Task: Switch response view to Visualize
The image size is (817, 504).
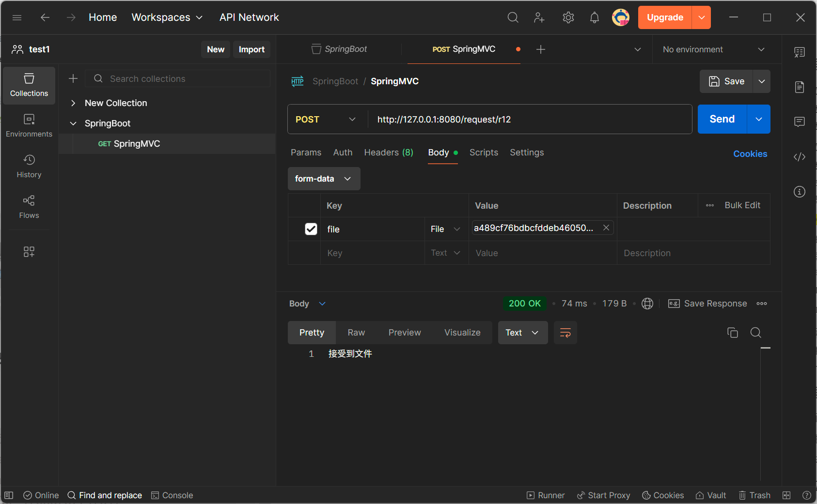Action: (462, 333)
